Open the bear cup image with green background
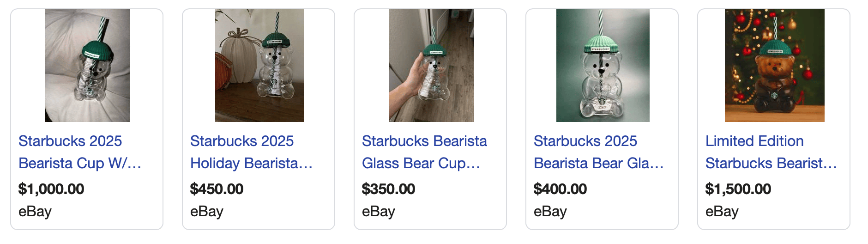Viewport: 868px width, 244px height. [x=603, y=66]
